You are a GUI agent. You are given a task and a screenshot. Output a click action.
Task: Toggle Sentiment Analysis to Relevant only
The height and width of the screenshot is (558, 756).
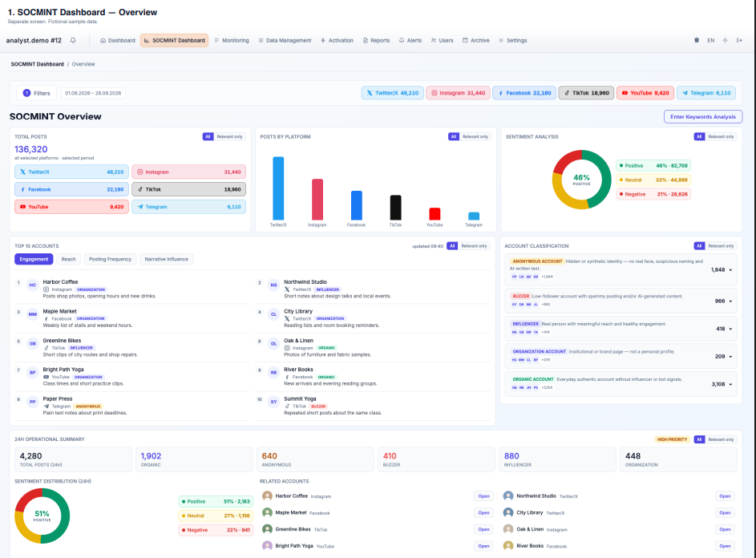(721, 137)
